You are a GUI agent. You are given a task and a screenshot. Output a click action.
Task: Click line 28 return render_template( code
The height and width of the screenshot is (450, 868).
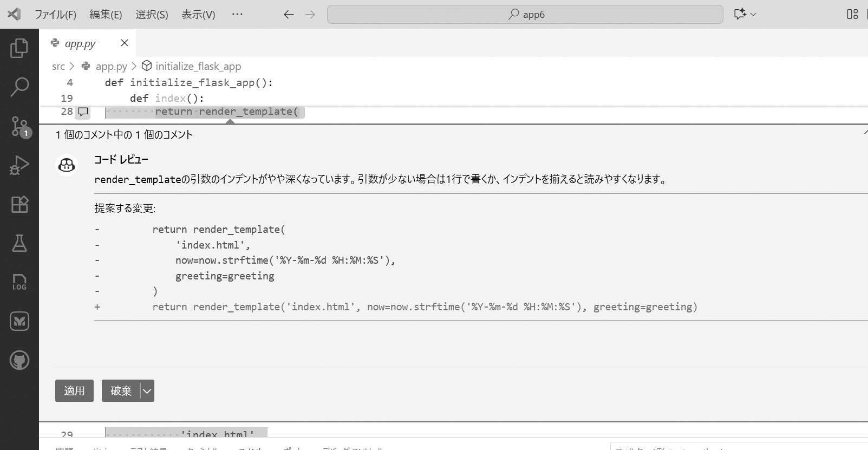point(227,112)
